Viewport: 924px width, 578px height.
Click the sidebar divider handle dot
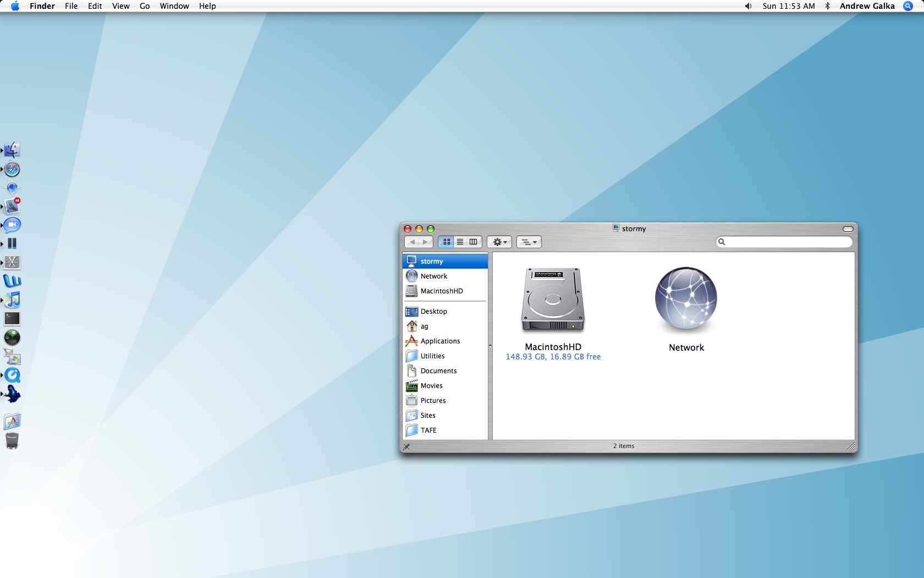[490, 346]
